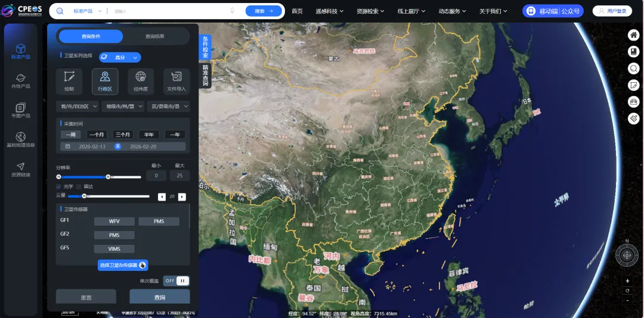This screenshot has height=318, width=644.
Task: Open the 高分 satellite series dropdown
Action: pos(120,57)
